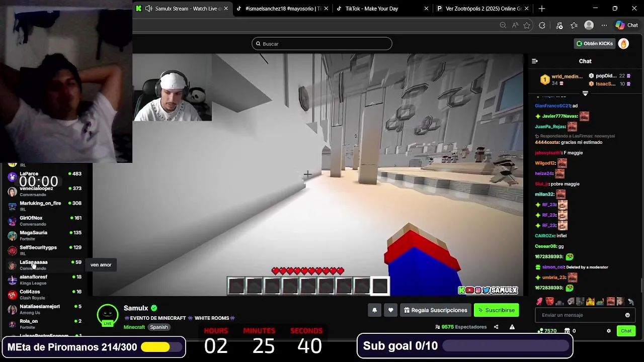Open the browser profile avatar
Viewport: 644px width, 362px height.
click(x=589, y=25)
